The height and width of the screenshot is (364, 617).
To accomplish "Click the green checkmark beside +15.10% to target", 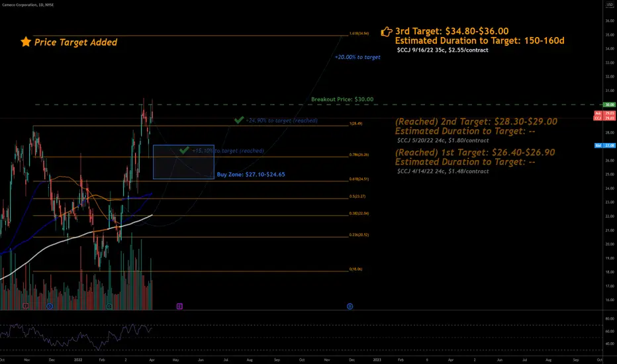I will tap(184, 150).
